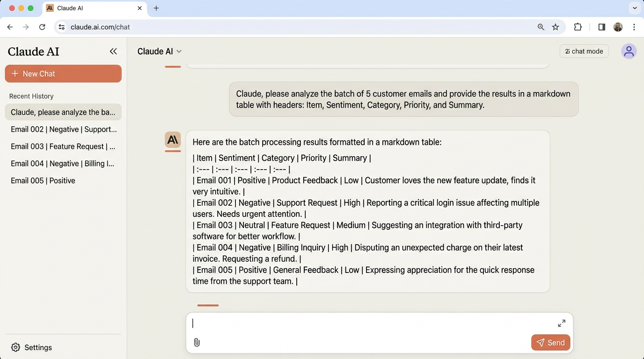
Task: Toggle the chat mode button
Action: tap(584, 51)
